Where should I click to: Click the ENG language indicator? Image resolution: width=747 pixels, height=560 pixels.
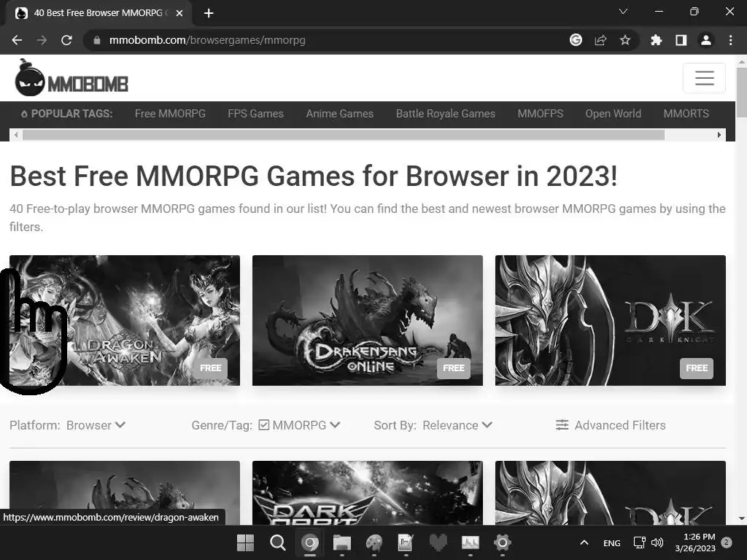click(612, 542)
